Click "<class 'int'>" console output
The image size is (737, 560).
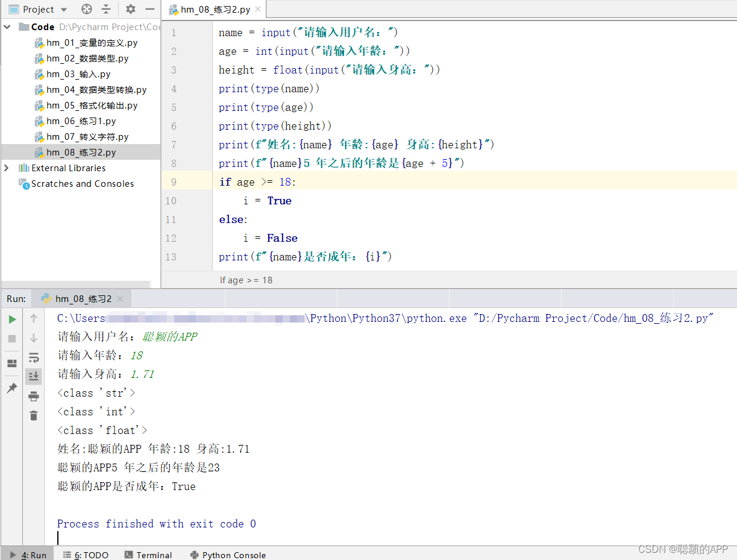[x=96, y=412]
